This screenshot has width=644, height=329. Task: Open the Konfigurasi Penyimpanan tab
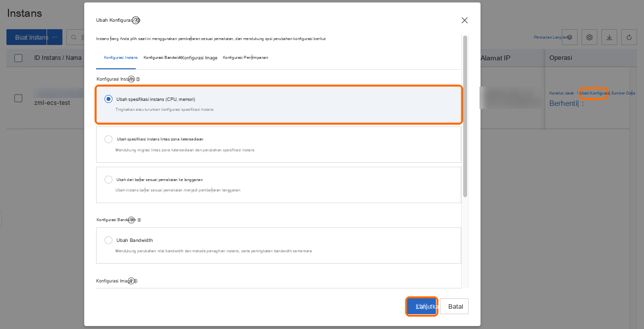246,58
